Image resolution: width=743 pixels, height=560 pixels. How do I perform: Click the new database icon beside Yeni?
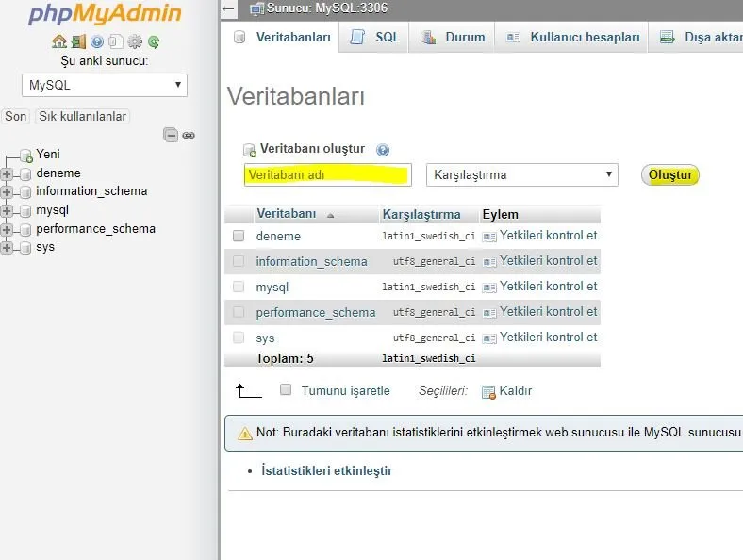coord(26,156)
